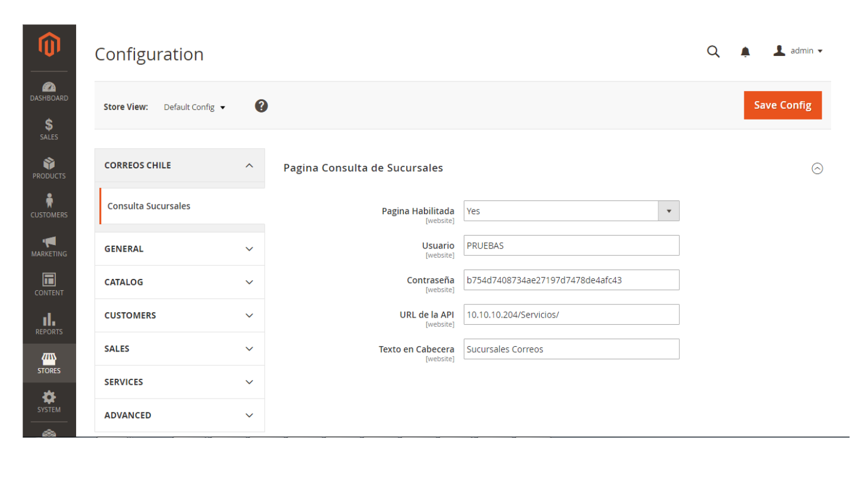This screenshot has height=483, width=868.
Task: Click the Magento logo icon
Action: (x=49, y=46)
